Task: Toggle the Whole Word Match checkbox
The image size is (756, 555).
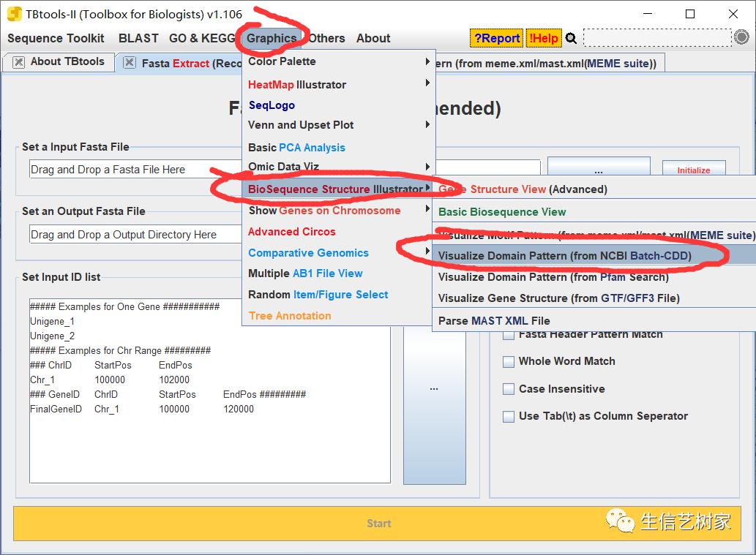Action: coord(508,362)
